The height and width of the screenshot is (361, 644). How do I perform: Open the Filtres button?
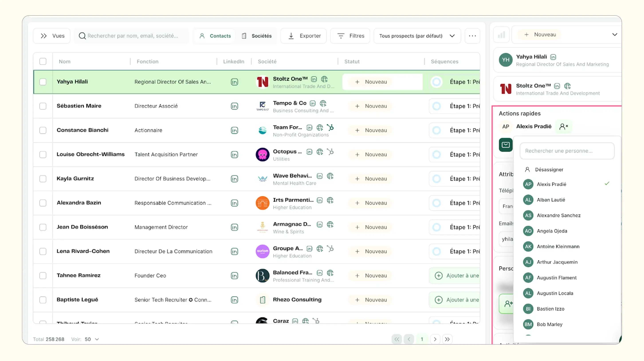pos(350,36)
